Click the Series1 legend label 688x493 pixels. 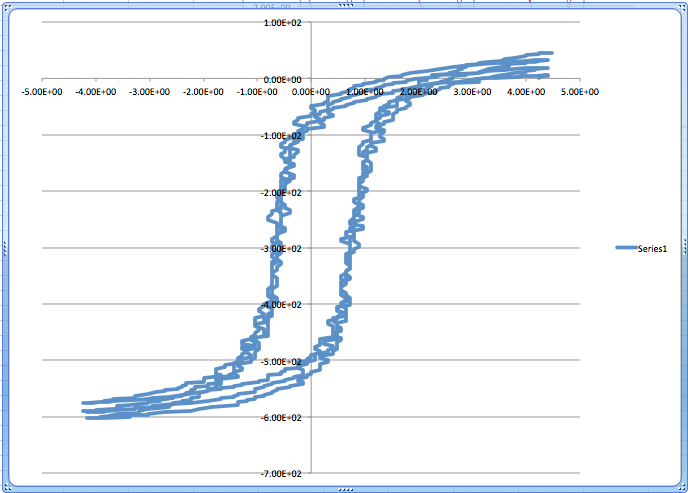[x=653, y=250]
